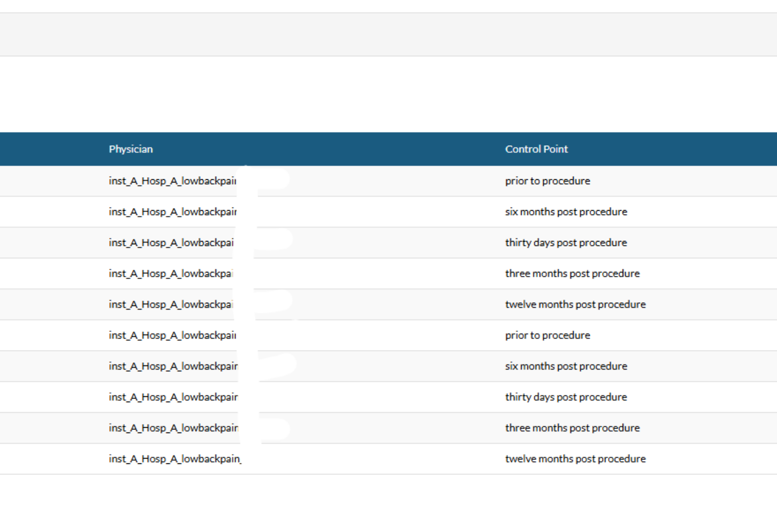Click physician name beside first 'thirty days post procedure'
This screenshot has height=532, width=777.
[171, 243]
